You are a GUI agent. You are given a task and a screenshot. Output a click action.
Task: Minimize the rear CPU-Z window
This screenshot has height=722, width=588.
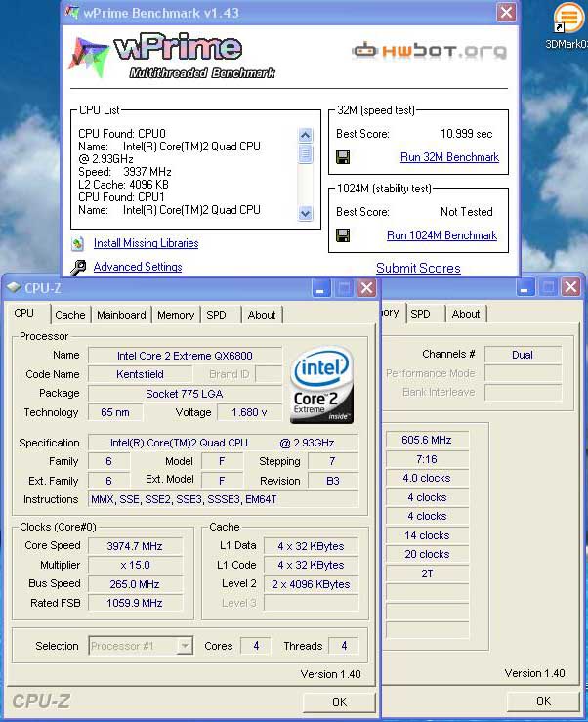coord(524,288)
